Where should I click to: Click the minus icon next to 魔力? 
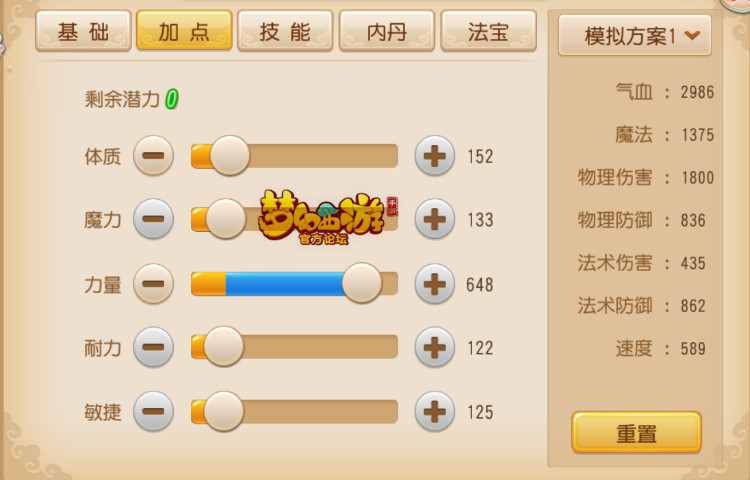(x=153, y=219)
